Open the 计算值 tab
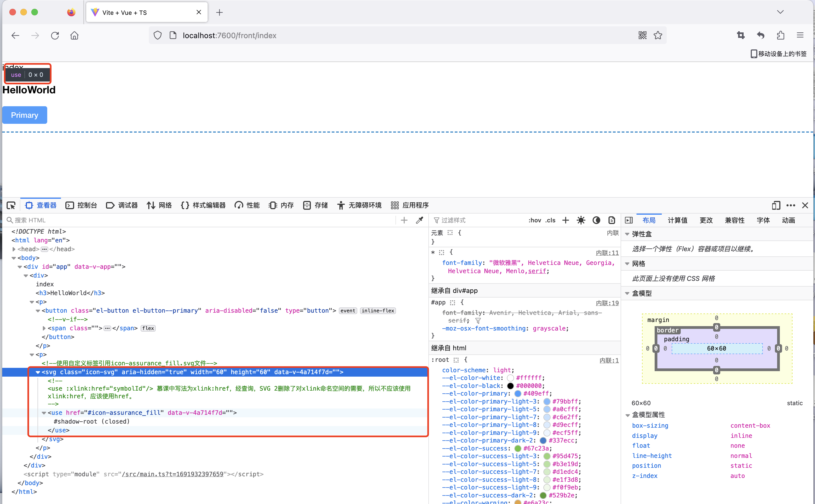The width and height of the screenshot is (815, 504). 677,220
